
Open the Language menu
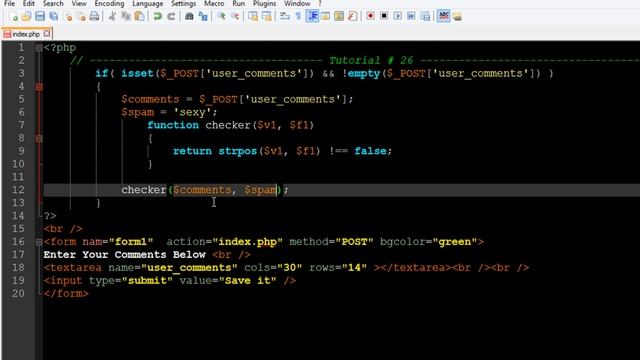pos(147,4)
